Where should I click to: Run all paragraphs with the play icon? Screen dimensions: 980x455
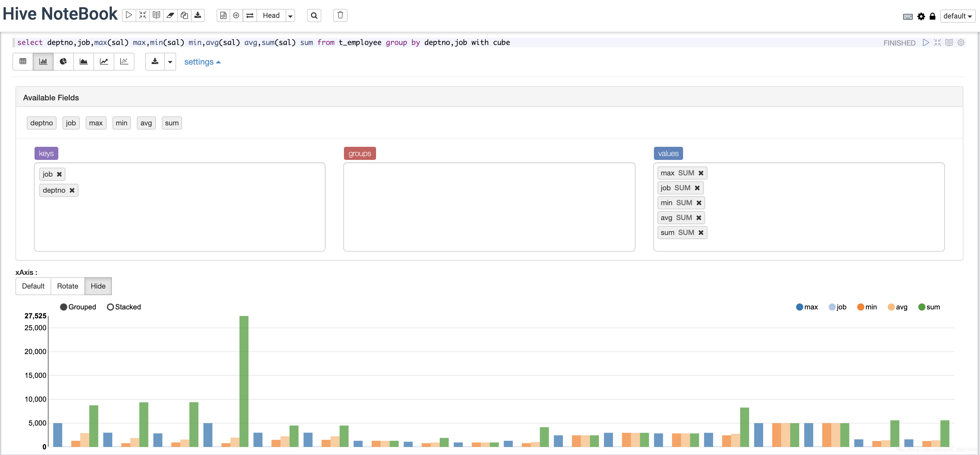pos(129,15)
